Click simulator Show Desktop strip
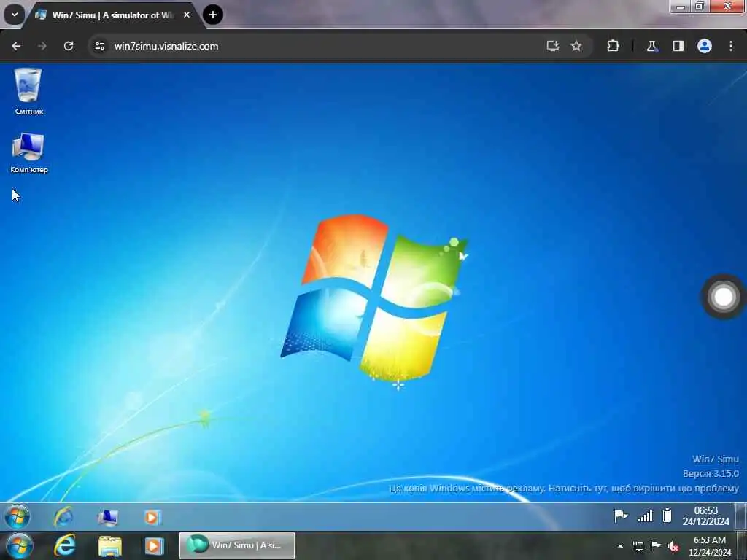Image resolution: width=747 pixels, height=560 pixels. (741, 516)
